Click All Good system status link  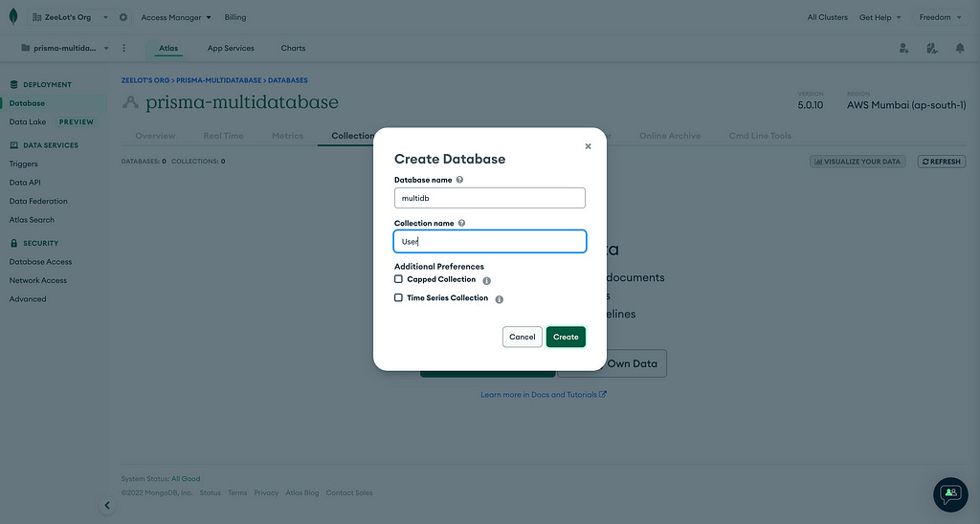point(186,479)
